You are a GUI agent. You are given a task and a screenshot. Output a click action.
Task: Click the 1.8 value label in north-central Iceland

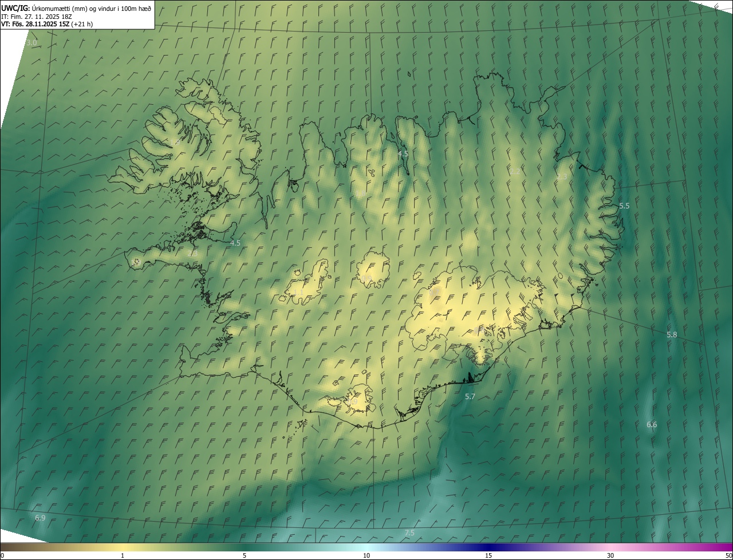click(x=362, y=194)
